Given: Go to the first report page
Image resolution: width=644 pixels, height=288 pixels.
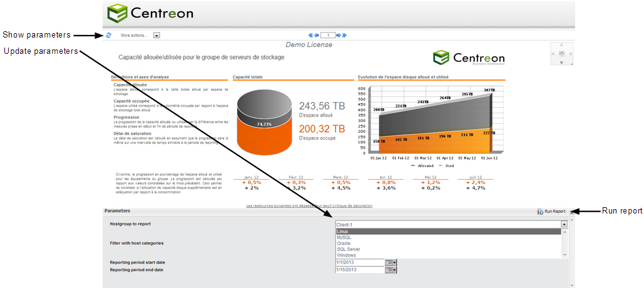Looking at the screenshot, I should (310, 35).
